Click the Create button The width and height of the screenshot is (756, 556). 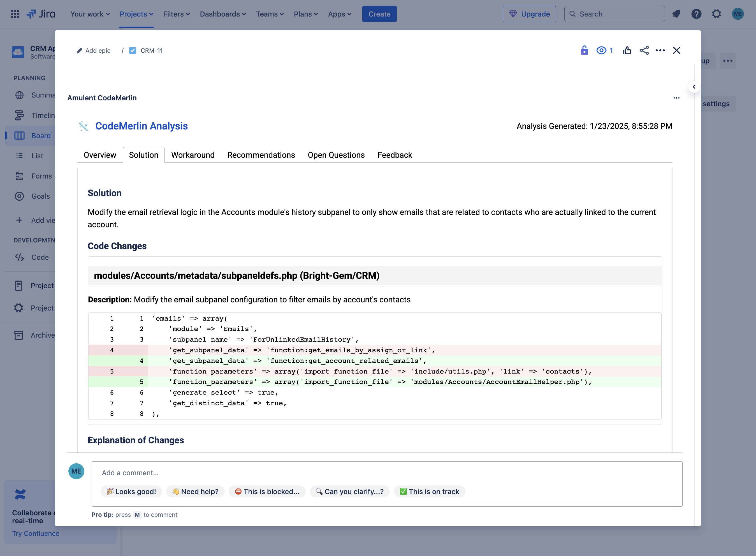click(379, 14)
